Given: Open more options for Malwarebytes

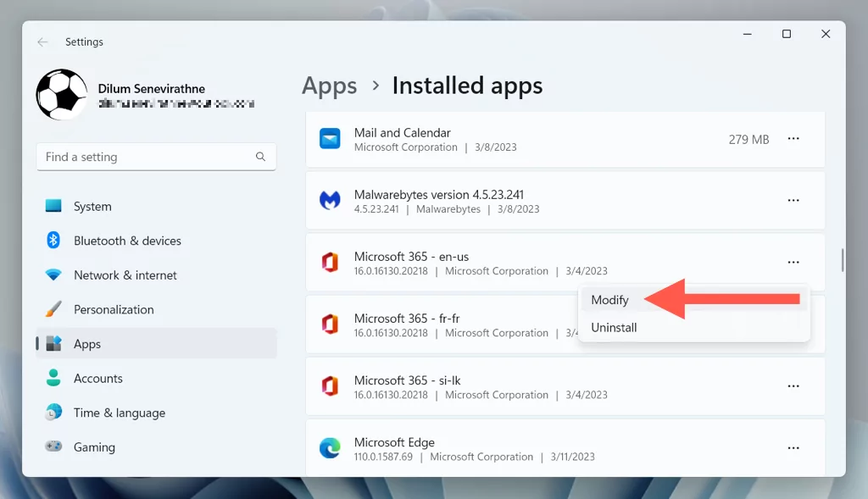Looking at the screenshot, I should [793, 201].
